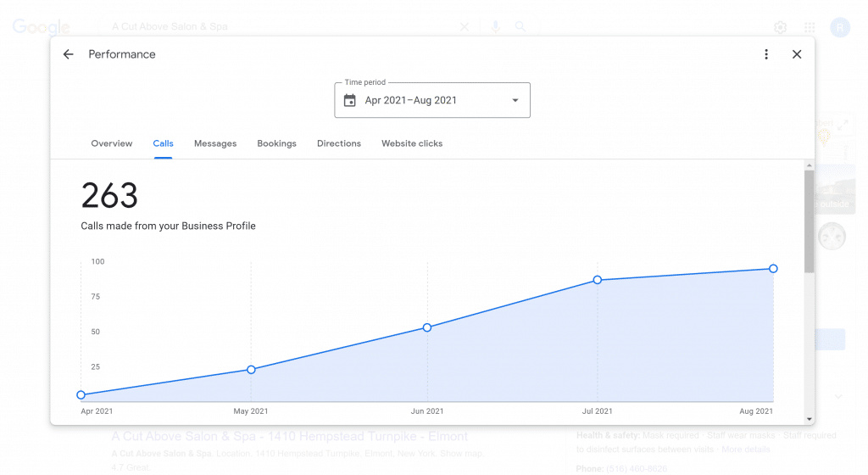Switch to the Overview tab
The image size is (868, 475).
(x=112, y=143)
